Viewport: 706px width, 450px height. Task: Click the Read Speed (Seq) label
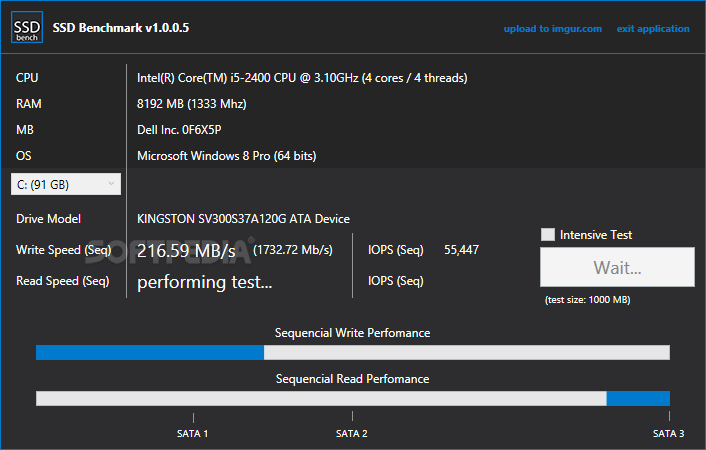click(x=63, y=281)
